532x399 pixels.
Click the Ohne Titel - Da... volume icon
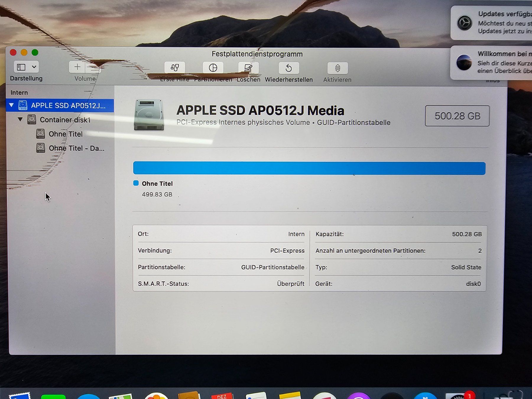(x=40, y=148)
